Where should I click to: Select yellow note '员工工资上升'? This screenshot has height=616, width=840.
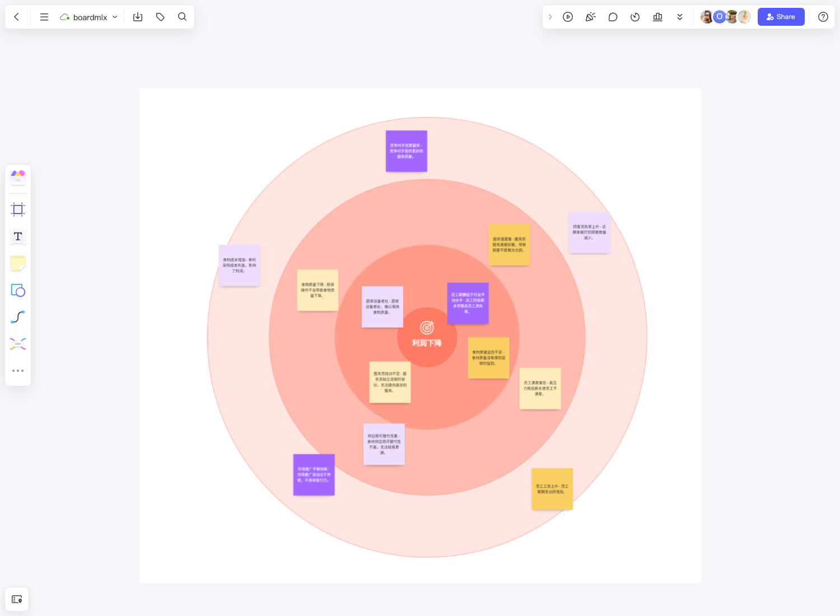(x=552, y=489)
